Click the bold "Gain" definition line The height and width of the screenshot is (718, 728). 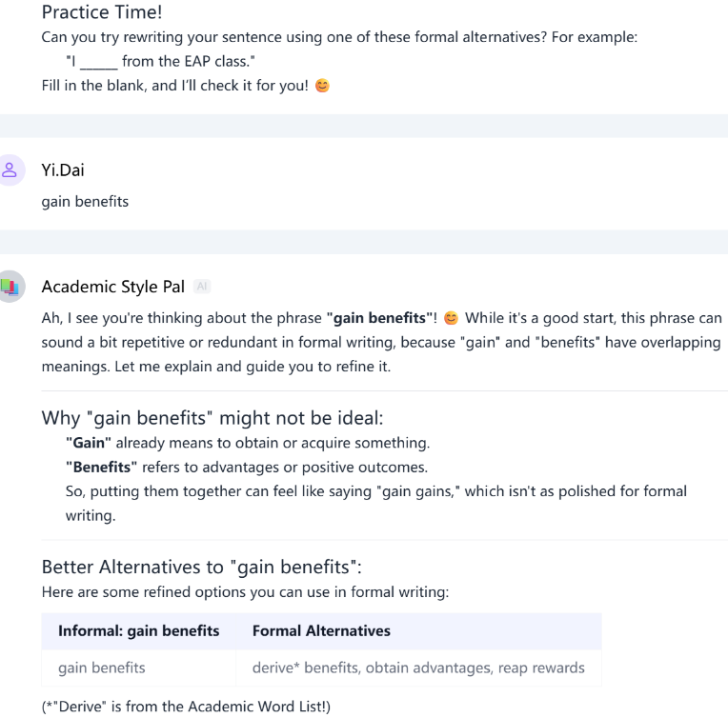pos(248,443)
